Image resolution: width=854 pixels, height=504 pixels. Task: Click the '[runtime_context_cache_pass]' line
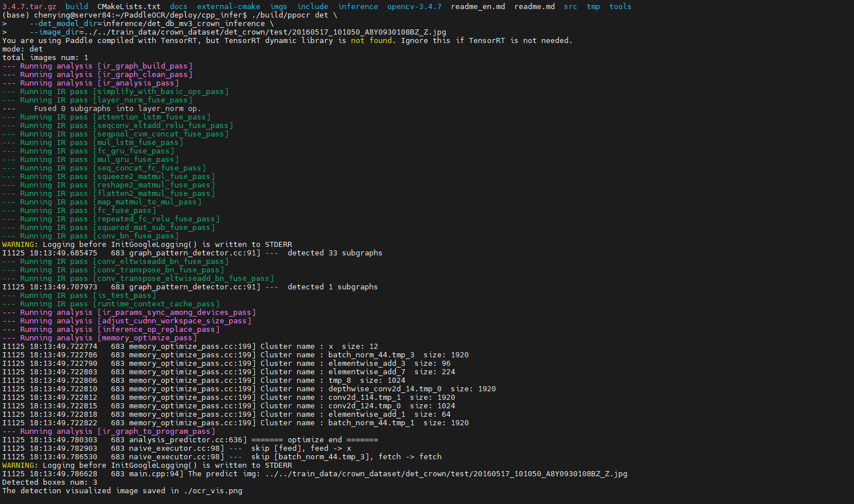point(111,304)
